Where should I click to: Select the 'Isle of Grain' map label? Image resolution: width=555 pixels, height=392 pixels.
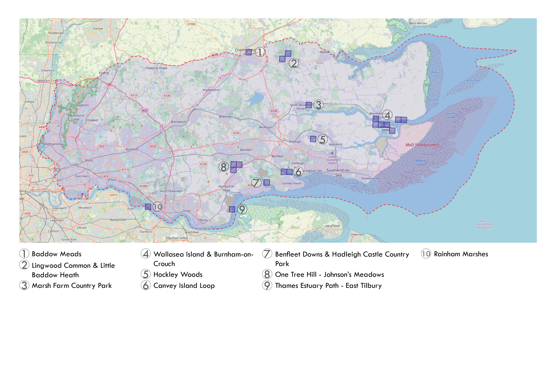(x=333, y=226)
